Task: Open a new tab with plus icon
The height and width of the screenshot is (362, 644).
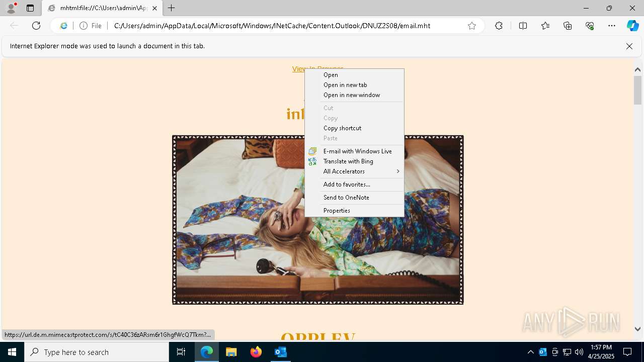Action: pyautogui.click(x=172, y=8)
